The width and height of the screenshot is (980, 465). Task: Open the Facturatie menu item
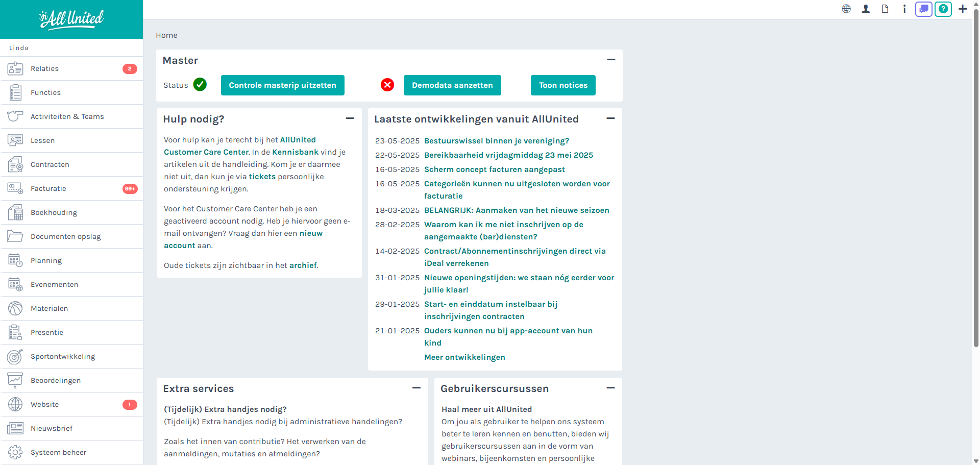71,188
